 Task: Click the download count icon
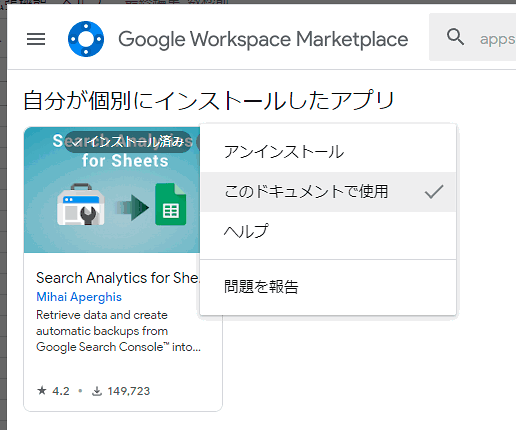[97, 391]
